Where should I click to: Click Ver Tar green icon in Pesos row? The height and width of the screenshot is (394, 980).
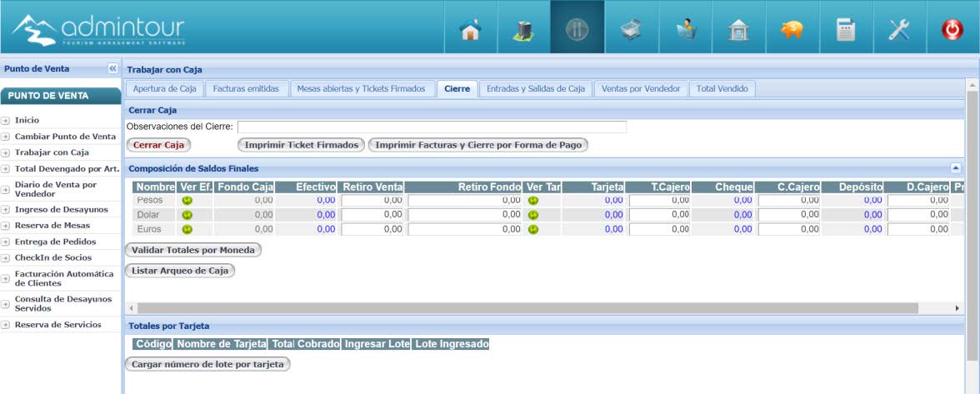532,201
